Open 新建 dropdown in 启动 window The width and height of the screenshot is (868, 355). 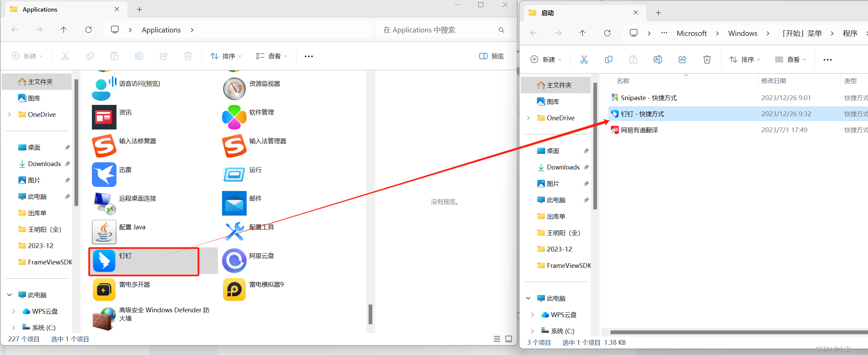(546, 60)
